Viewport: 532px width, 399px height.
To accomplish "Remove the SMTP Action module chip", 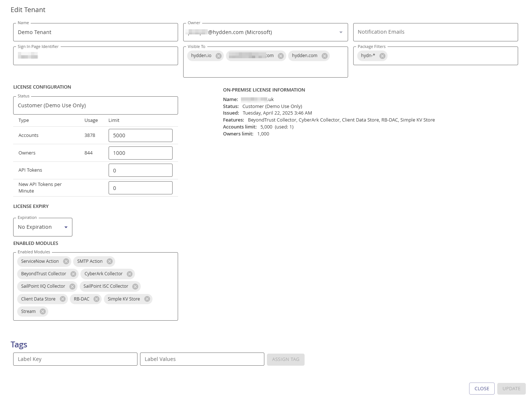I will (x=109, y=261).
